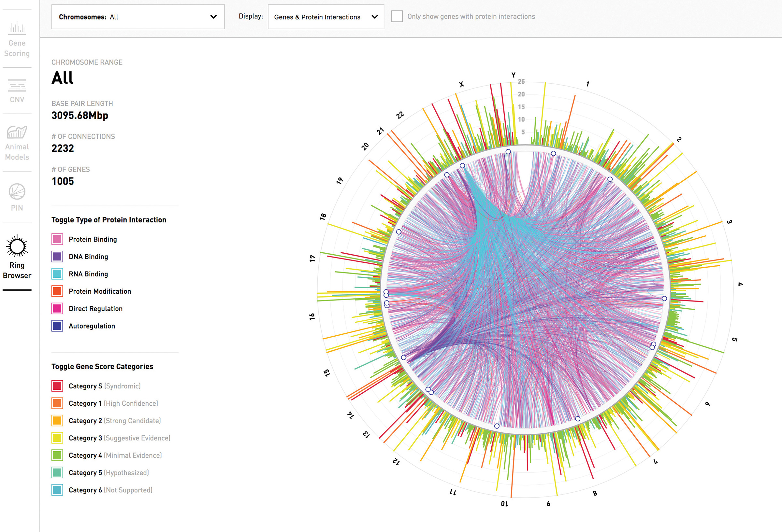Viewport: 782px width, 532px height.
Task: Toggle RNA Binding protein interaction
Action: pyautogui.click(x=57, y=274)
